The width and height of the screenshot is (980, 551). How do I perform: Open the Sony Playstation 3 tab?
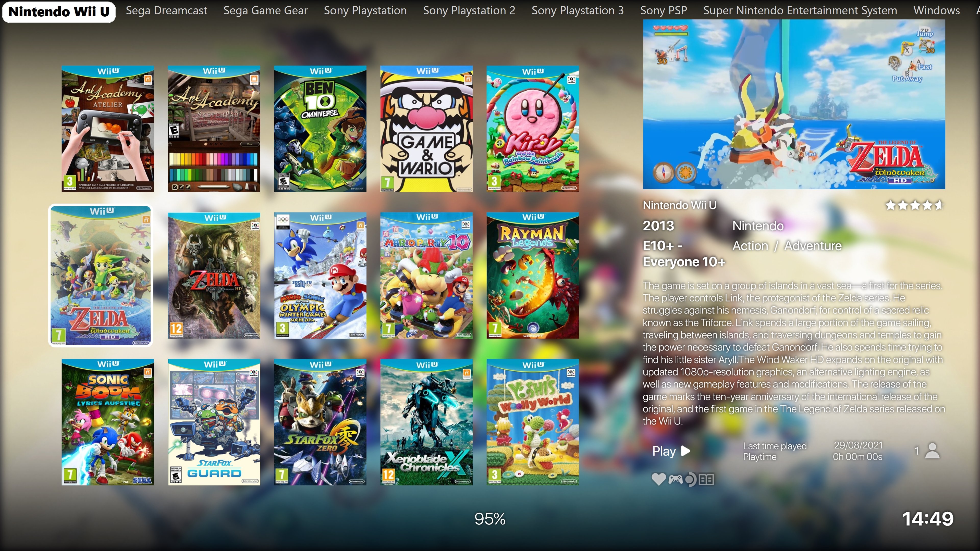point(578,11)
